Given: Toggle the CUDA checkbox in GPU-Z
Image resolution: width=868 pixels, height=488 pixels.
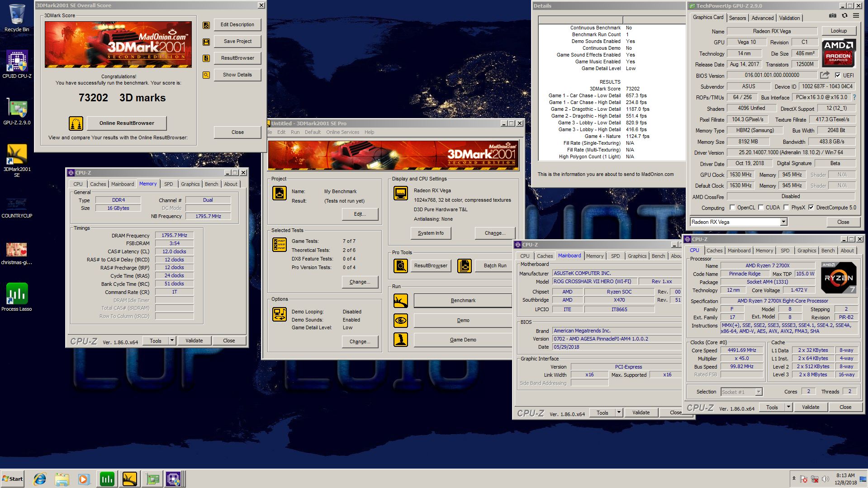Looking at the screenshot, I should (761, 208).
